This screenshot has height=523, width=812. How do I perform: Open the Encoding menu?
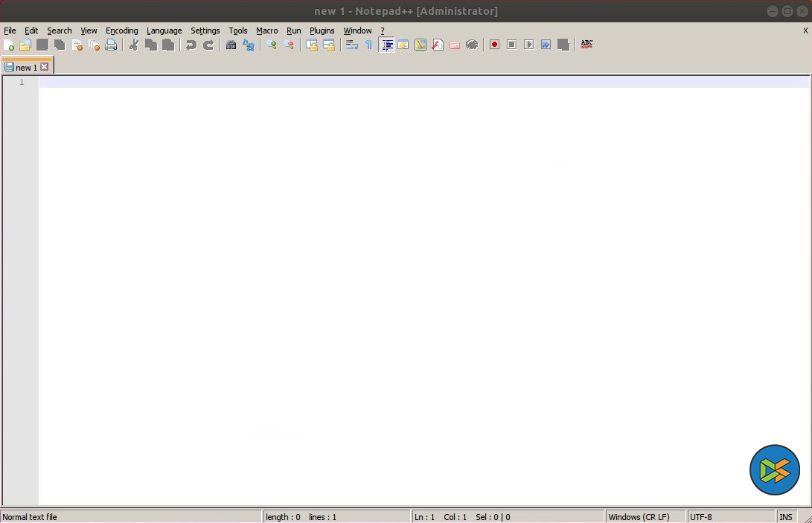[x=121, y=31]
